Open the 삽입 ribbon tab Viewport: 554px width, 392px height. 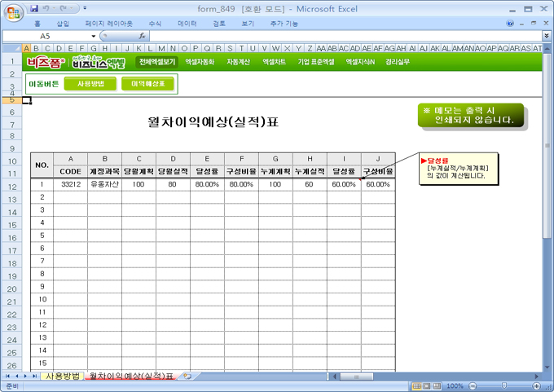click(x=63, y=24)
